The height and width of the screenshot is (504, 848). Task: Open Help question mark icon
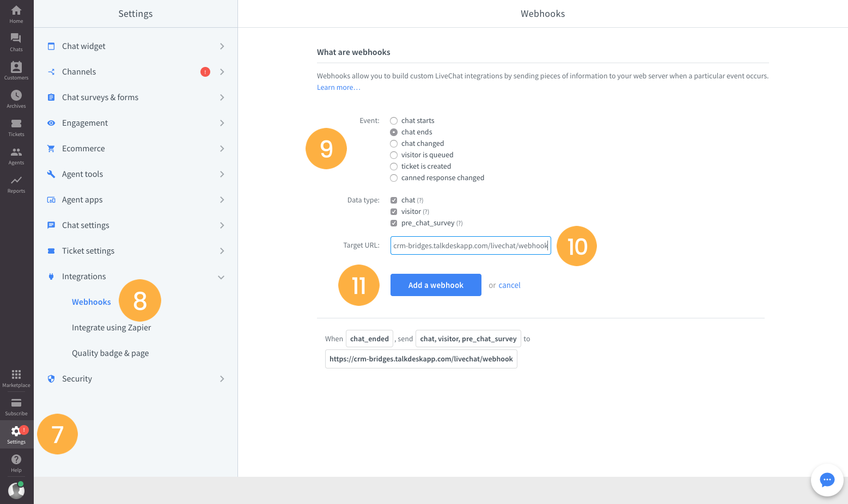tap(16, 459)
